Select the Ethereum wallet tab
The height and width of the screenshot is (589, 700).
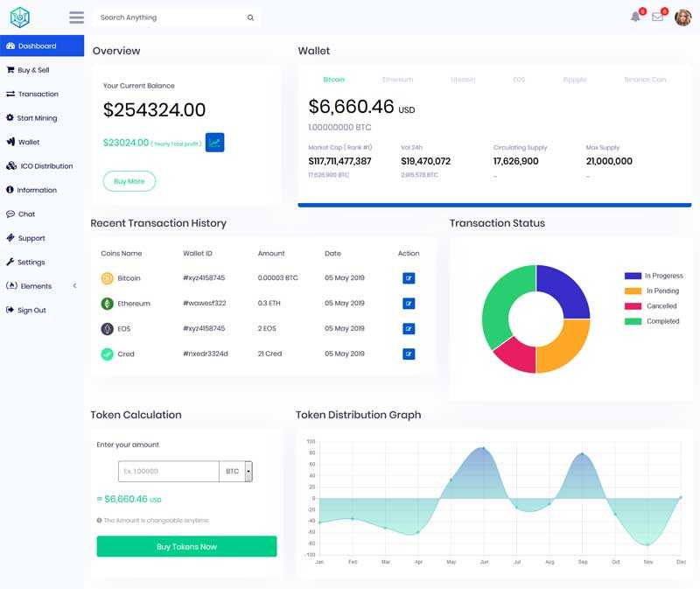397,80
